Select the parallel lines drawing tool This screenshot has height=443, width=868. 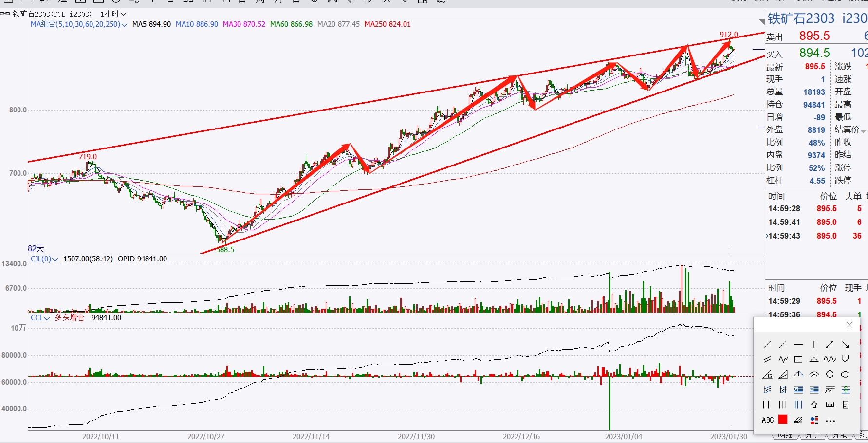(767, 359)
